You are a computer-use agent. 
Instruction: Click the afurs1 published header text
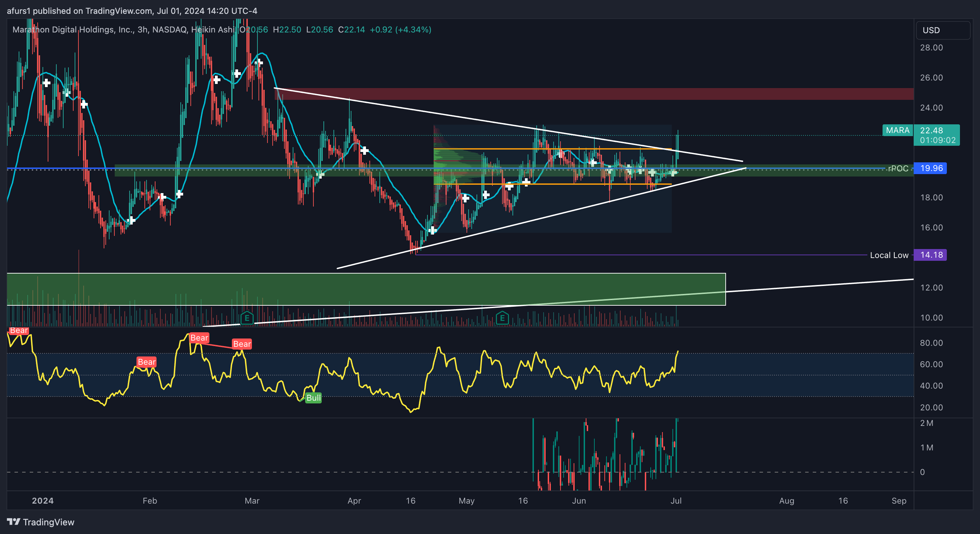132,11
